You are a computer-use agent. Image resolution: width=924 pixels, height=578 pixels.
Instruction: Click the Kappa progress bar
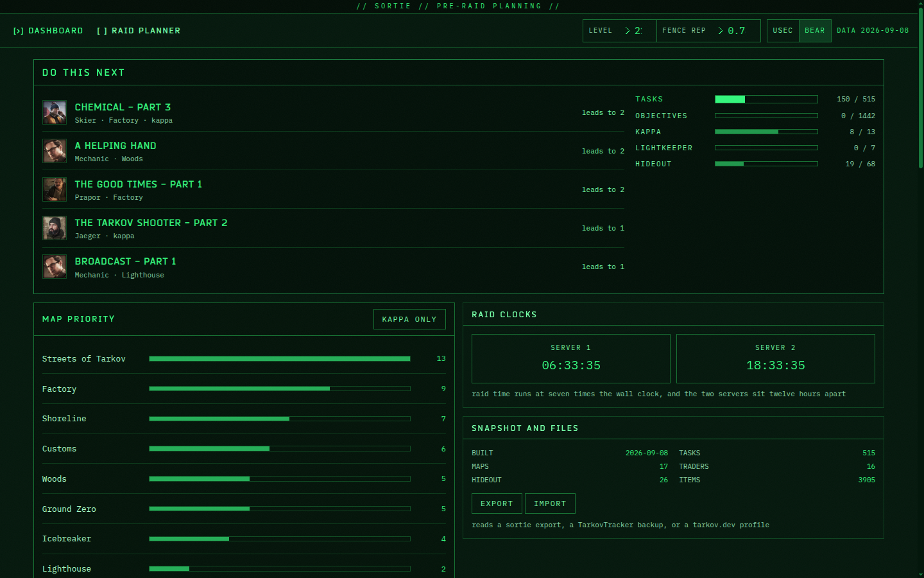point(766,132)
